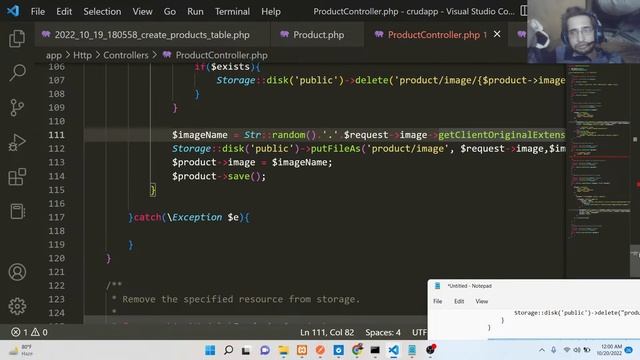Click the 'Ln 111, Col 82' status entry

click(x=327, y=332)
